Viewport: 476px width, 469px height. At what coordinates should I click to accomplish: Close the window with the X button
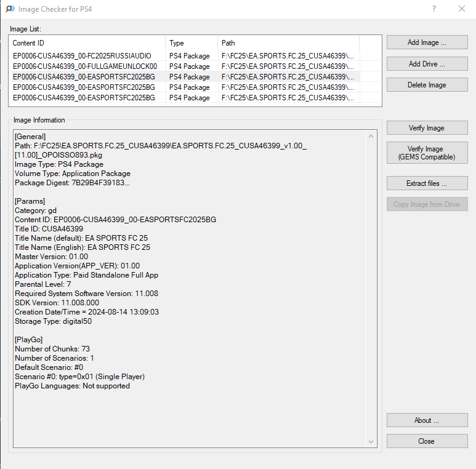[x=462, y=9]
